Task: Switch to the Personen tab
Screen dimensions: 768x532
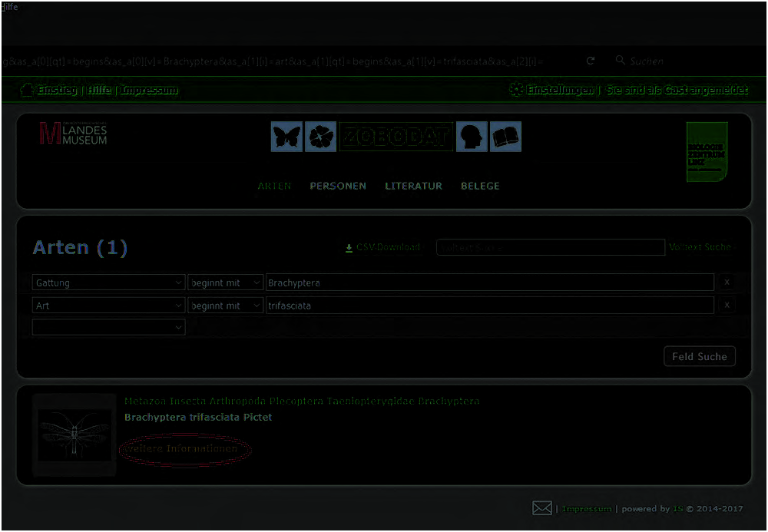Action: click(338, 186)
